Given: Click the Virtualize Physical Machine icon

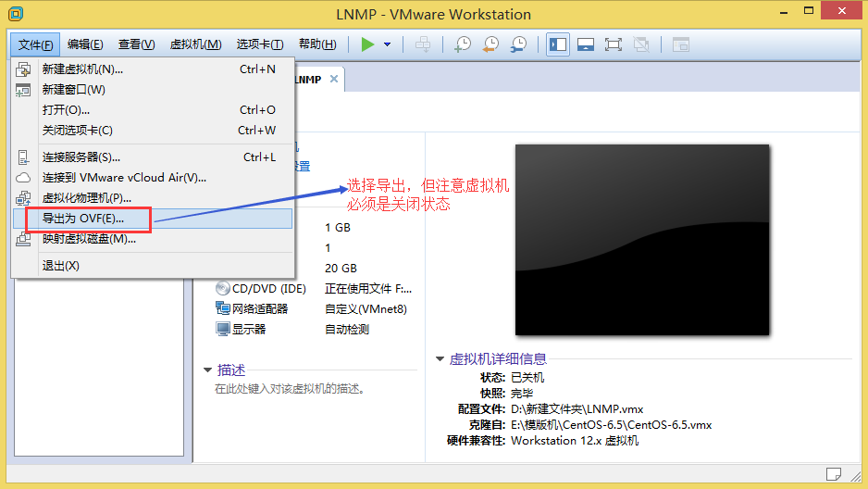Looking at the screenshot, I should tap(23, 197).
